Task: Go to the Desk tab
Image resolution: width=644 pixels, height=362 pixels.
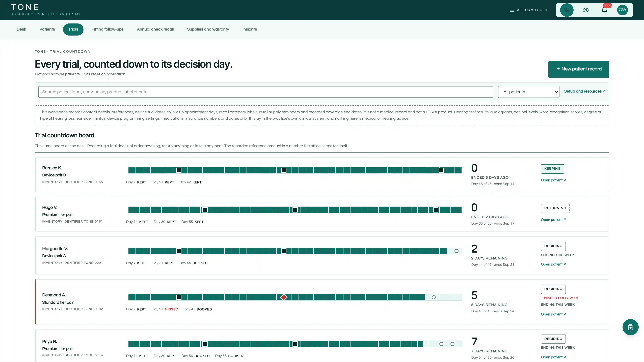Action: (21, 29)
